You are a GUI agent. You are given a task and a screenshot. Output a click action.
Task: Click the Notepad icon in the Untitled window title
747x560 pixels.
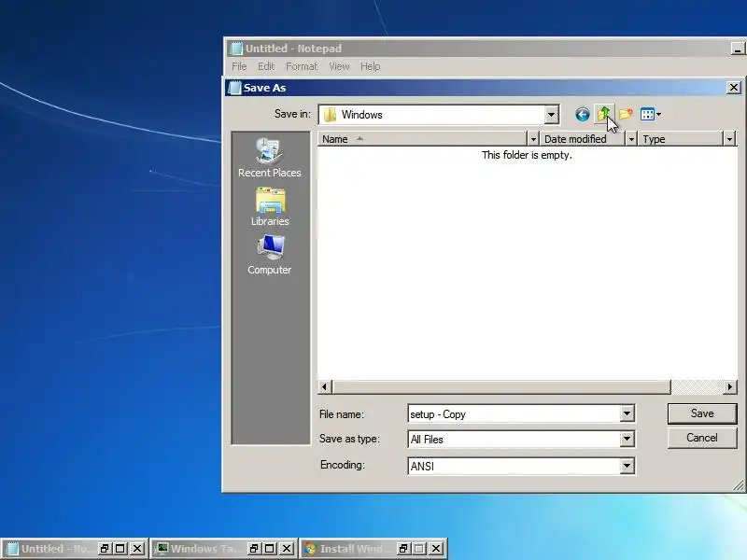click(236, 49)
